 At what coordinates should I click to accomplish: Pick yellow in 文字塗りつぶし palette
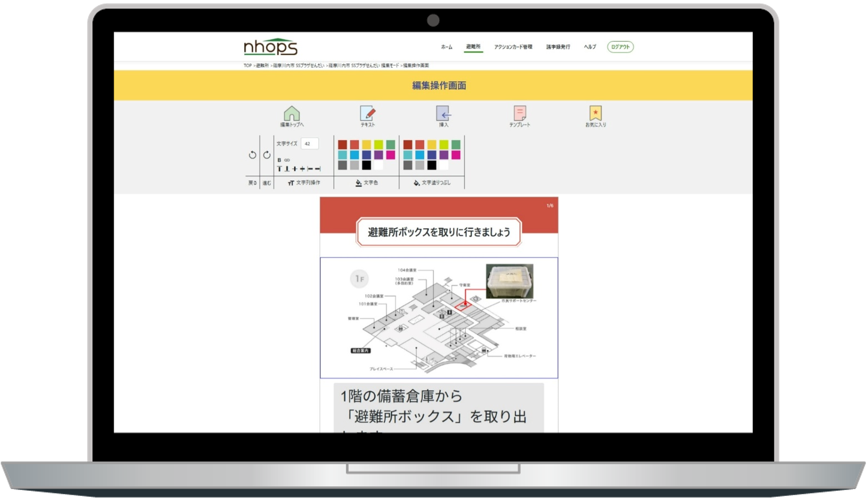coord(431,145)
